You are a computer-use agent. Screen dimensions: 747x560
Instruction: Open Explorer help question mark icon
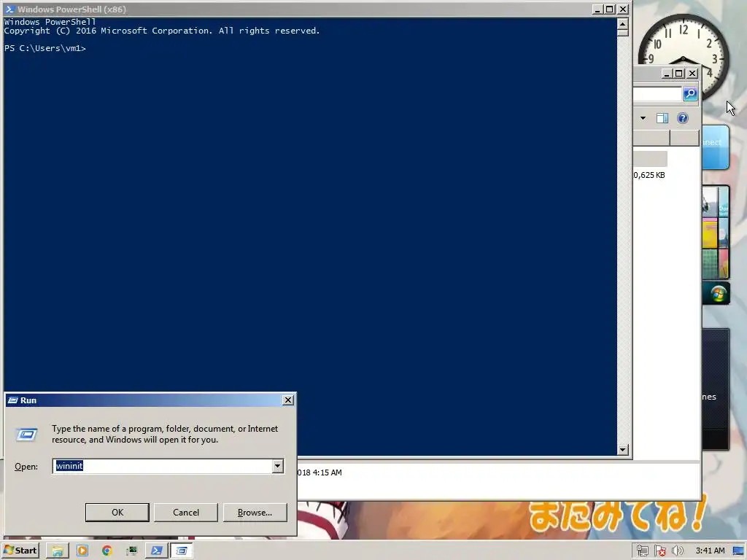tap(683, 118)
